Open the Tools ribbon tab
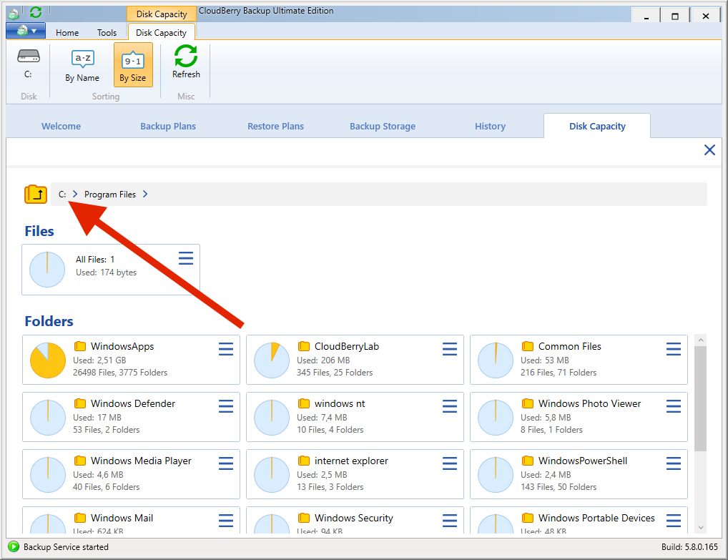728x560 pixels. pos(107,32)
